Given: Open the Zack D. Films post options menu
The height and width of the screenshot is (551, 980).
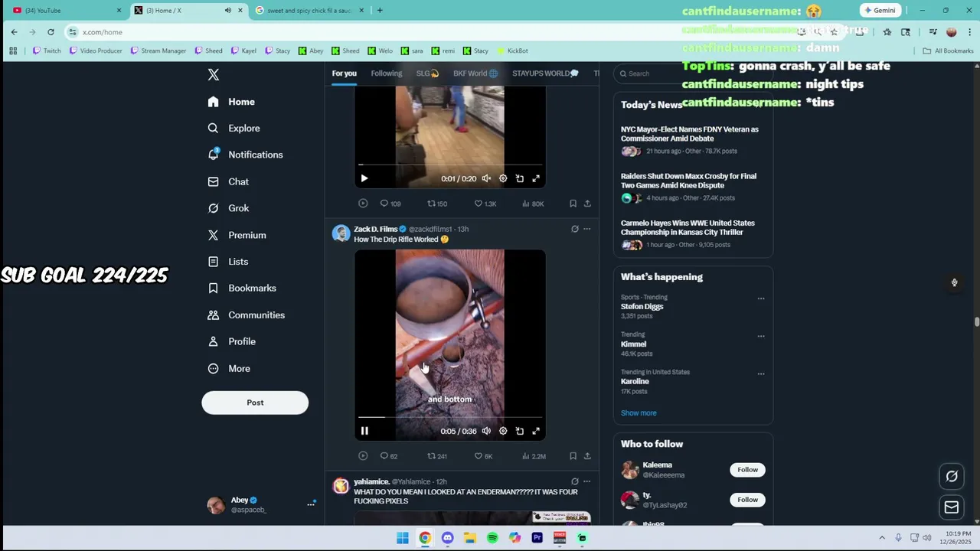Looking at the screenshot, I should tap(587, 229).
